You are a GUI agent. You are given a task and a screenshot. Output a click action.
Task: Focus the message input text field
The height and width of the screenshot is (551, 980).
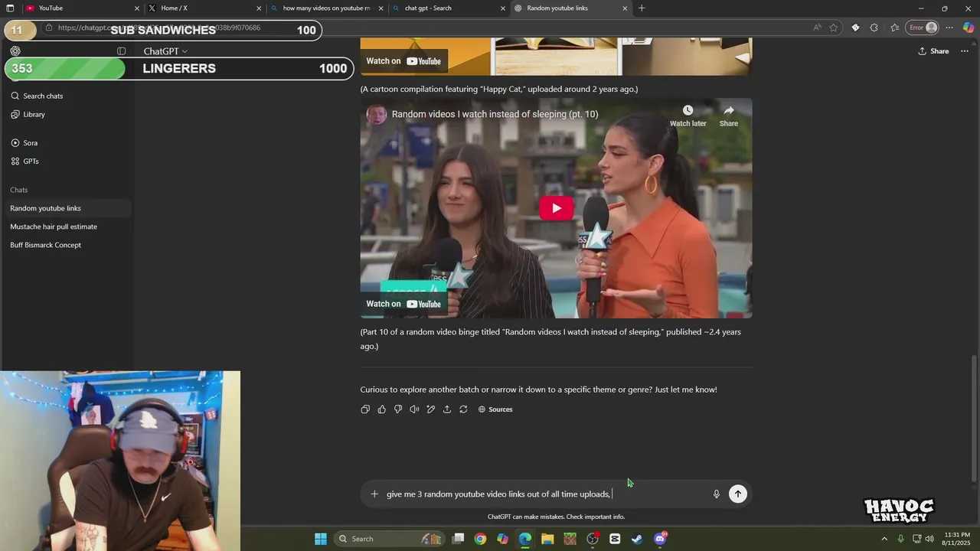tap(544, 494)
